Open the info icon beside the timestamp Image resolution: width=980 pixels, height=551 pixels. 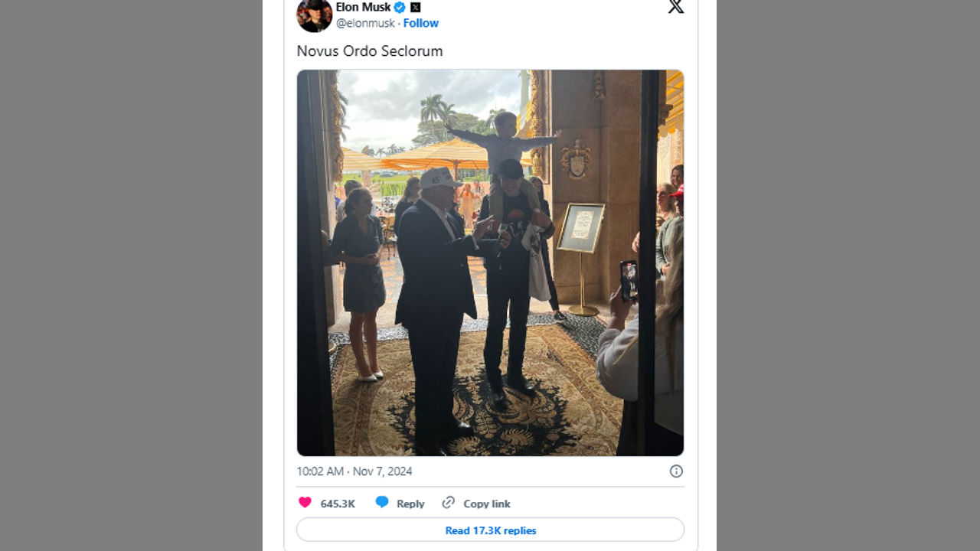(x=676, y=471)
